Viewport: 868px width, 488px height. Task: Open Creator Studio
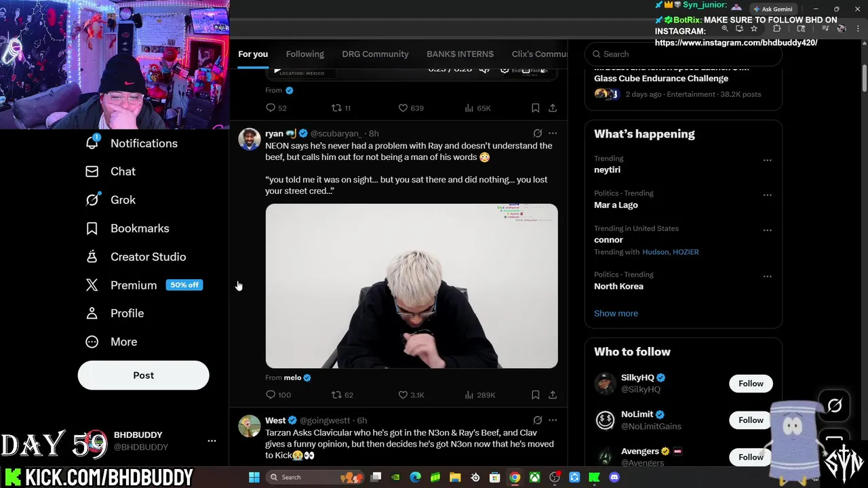click(136, 257)
